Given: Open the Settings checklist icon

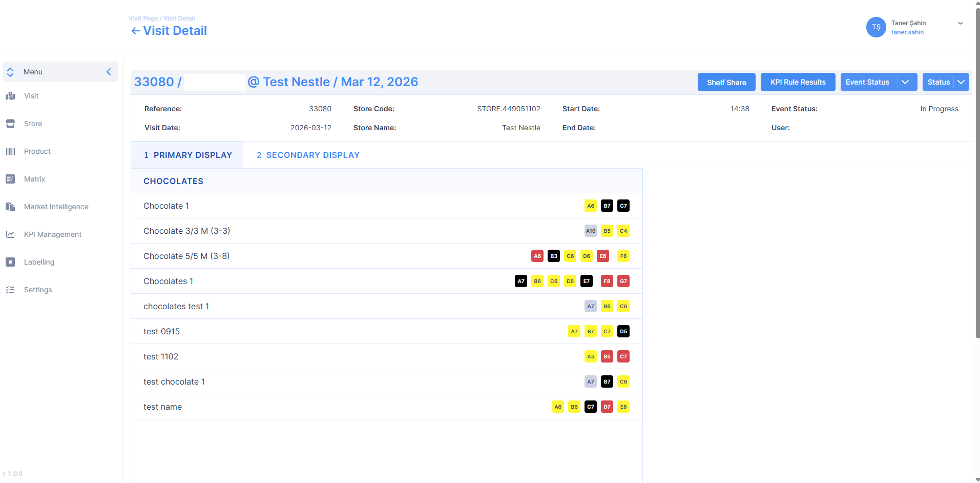Looking at the screenshot, I should coord(10,290).
